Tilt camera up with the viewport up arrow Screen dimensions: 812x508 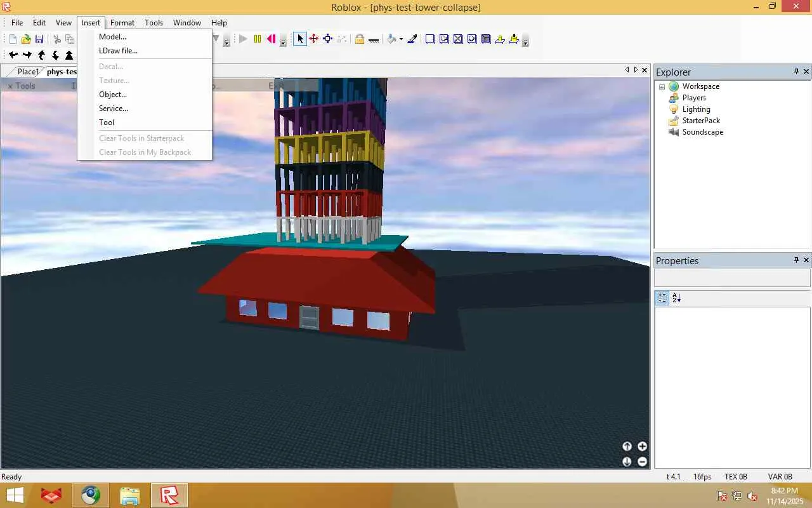click(627, 446)
